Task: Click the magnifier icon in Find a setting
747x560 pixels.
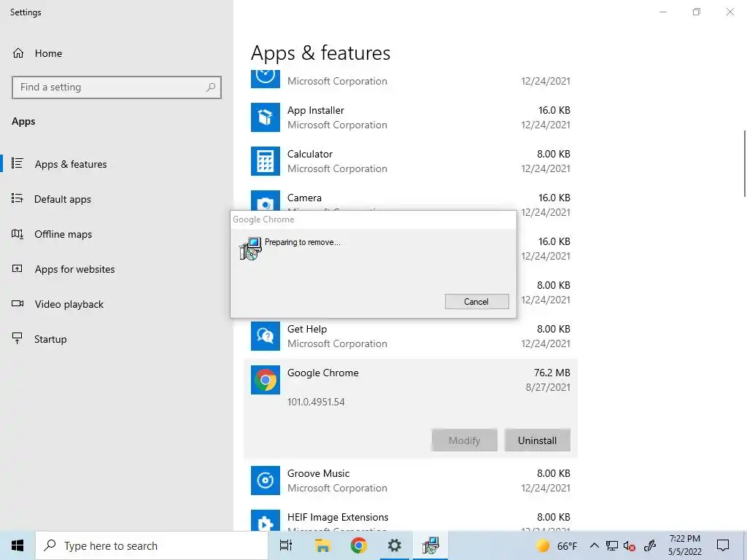Action: 211,87
